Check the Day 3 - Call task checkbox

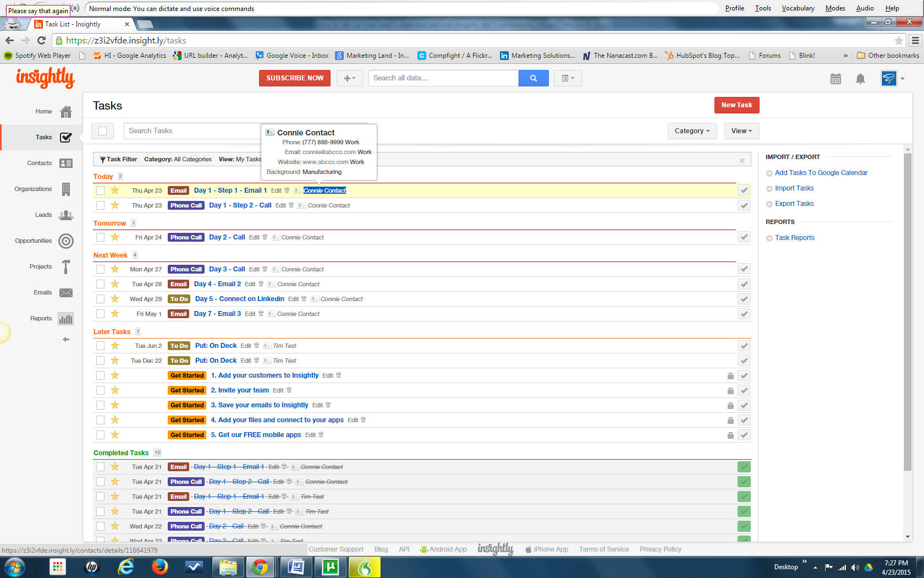(x=100, y=269)
